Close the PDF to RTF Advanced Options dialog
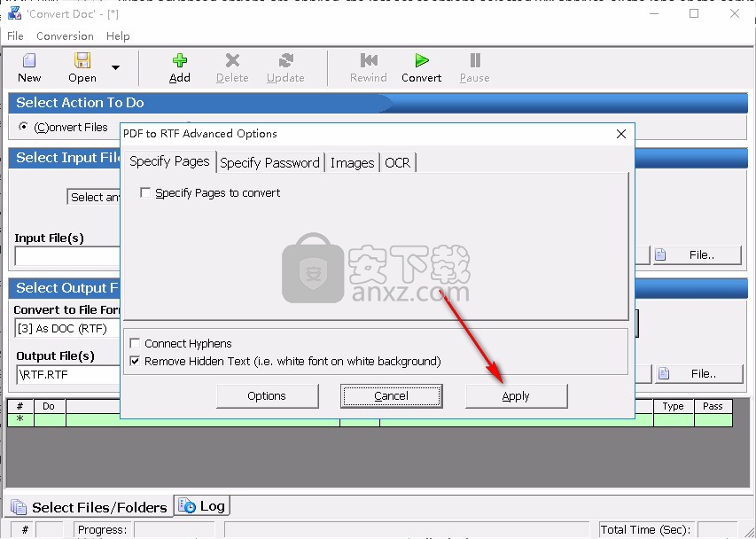The width and height of the screenshot is (756, 539). coord(621,134)
